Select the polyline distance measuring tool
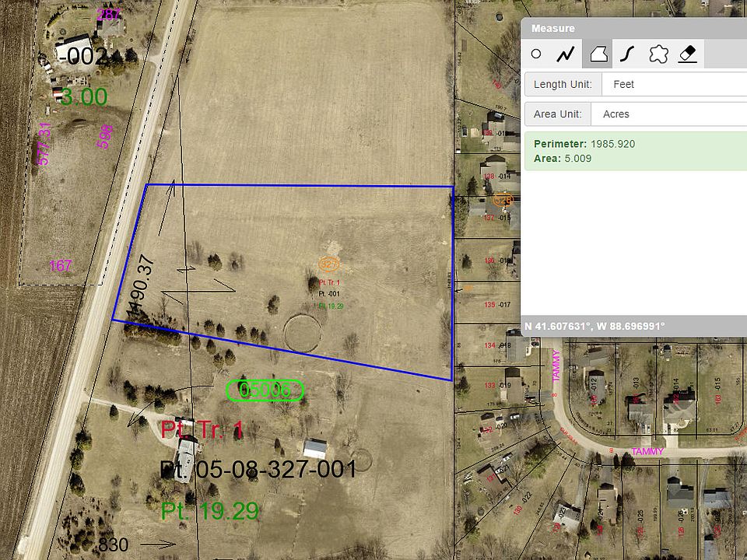Image resolution: width=747 pixels, height=560 pixels. point(566,54)
